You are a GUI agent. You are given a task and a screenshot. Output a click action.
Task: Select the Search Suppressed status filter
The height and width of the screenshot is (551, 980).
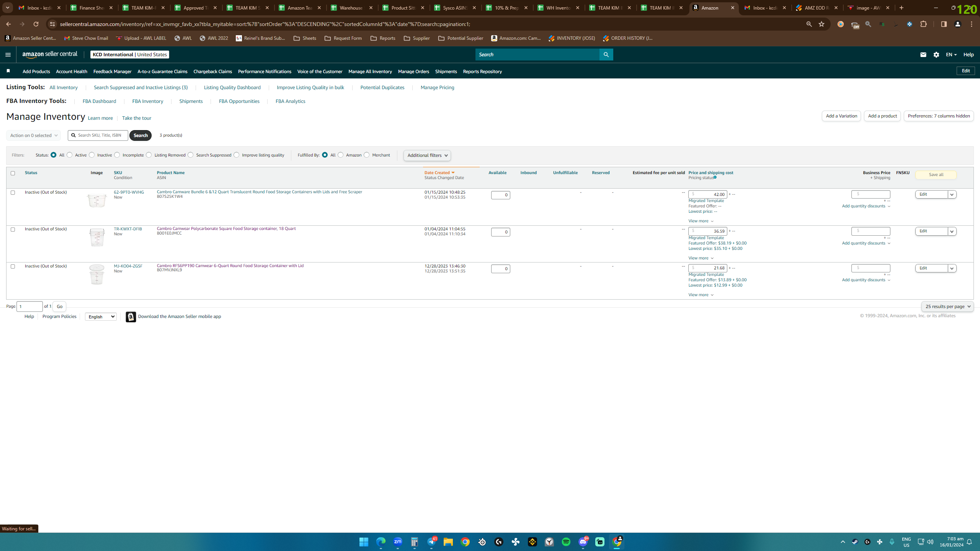tap(190, 155)
